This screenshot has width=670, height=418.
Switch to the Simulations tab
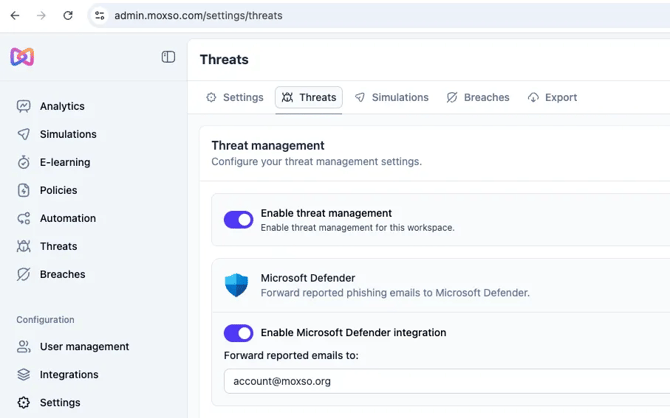tap(391, 98)
